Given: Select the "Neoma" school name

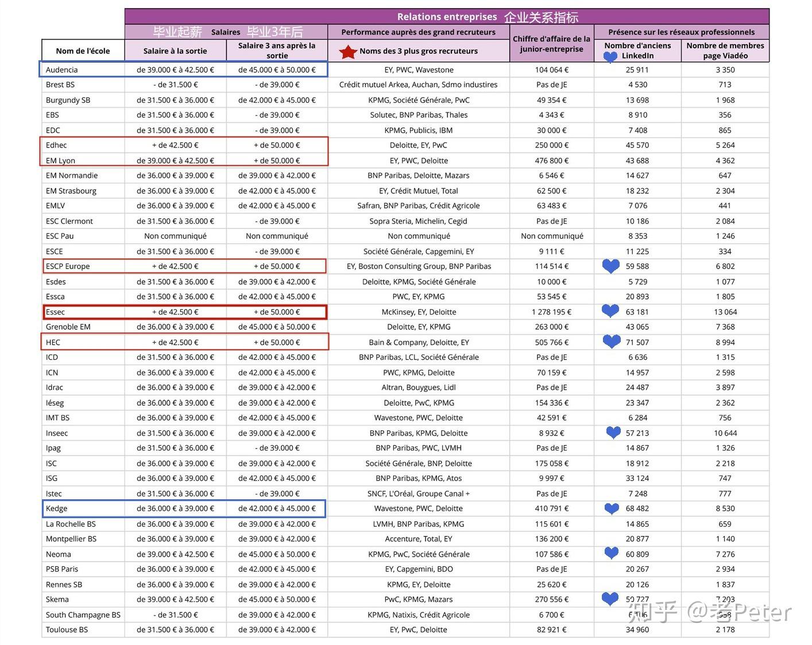Looking at the screenshot, I should tap(59, 554).
